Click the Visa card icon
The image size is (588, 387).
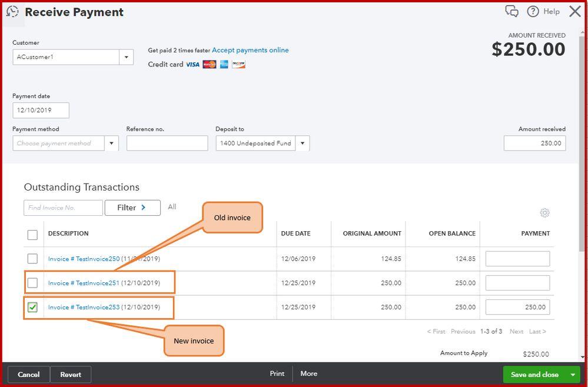192,65
